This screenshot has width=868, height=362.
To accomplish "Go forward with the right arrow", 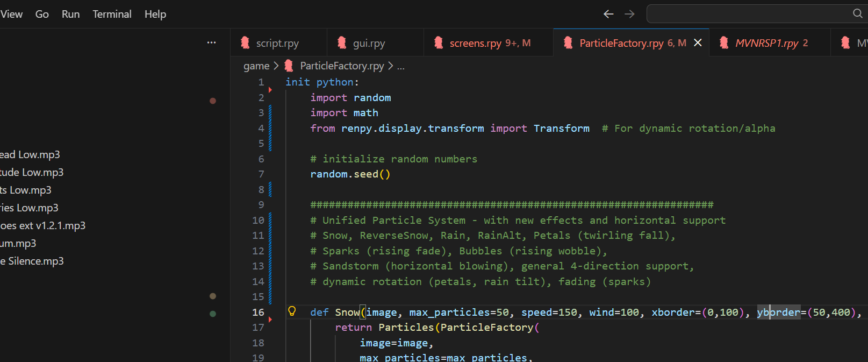I will click(629, 14).
